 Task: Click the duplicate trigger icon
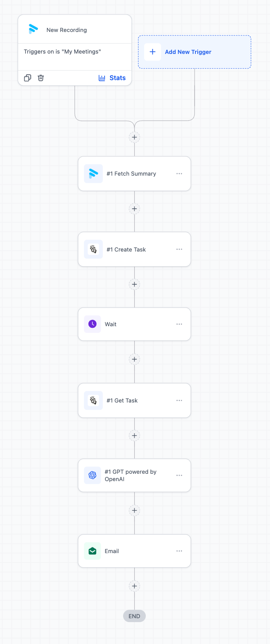point(27,78)
